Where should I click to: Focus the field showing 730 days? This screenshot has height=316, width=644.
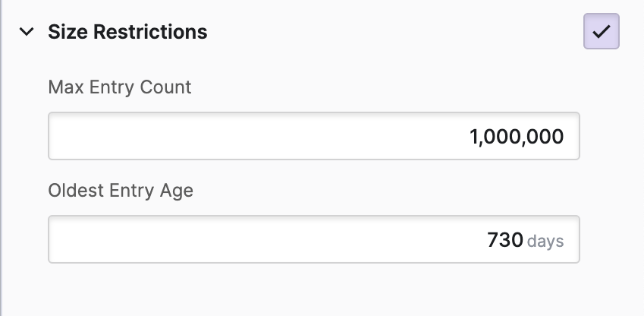313,240
